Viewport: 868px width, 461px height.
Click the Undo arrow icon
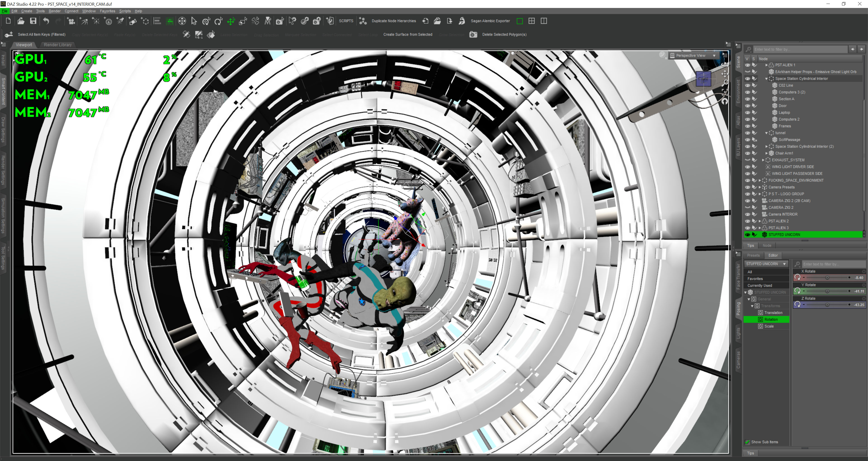click(x=46, y=21)
